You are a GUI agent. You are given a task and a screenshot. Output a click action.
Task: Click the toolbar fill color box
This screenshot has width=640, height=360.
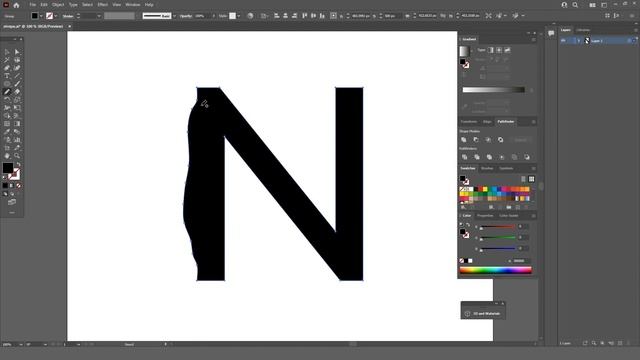[x=8, y=168]
